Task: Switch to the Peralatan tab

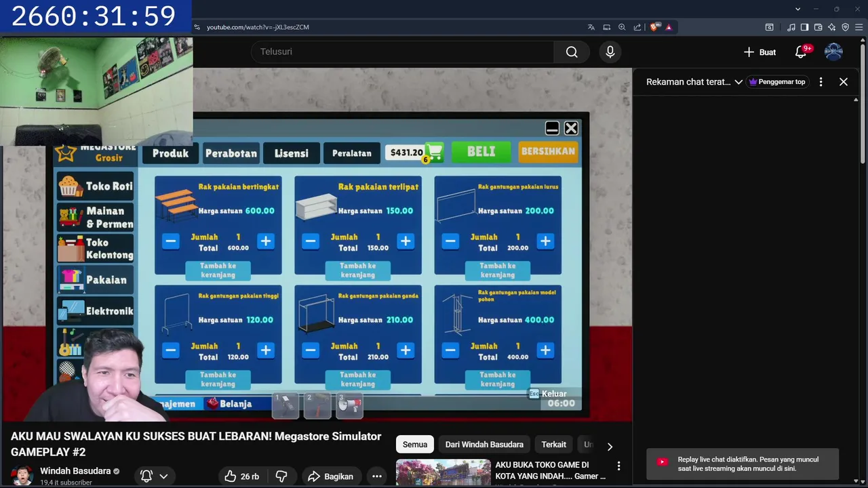Action: pos(352,153)
